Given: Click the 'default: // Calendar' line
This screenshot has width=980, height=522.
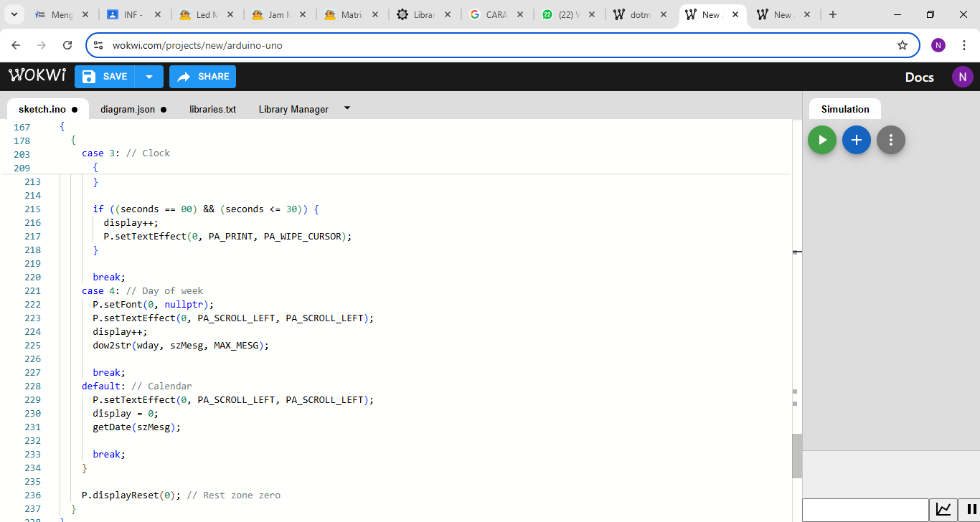Looking at the screenshot, I should [136, 386].
